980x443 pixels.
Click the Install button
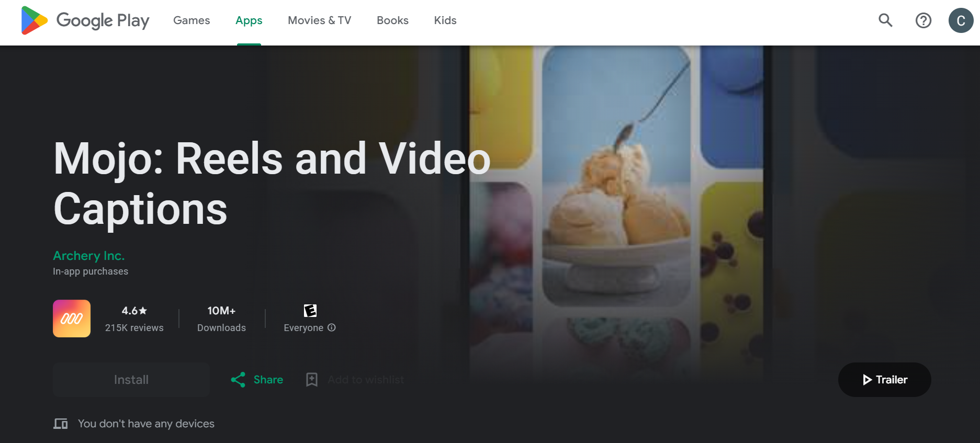tap(131, 380)
